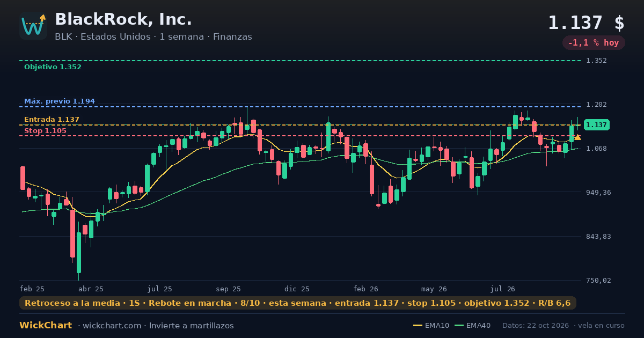The width and height of the screenshot is (644, 338).
Task: Click the -1,1 % hoy badge
Action: (x=594, y=43)
